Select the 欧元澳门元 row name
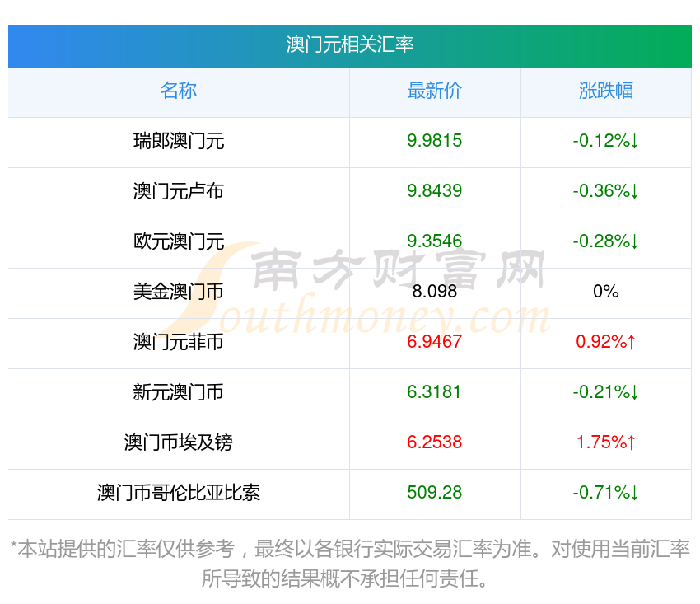Viewport: 700px width, 604px height. pyautogui.click(x=179, y=241)
